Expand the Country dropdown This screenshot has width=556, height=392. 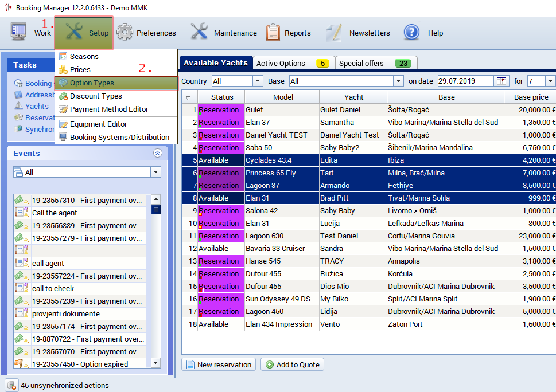pos(258,81)
